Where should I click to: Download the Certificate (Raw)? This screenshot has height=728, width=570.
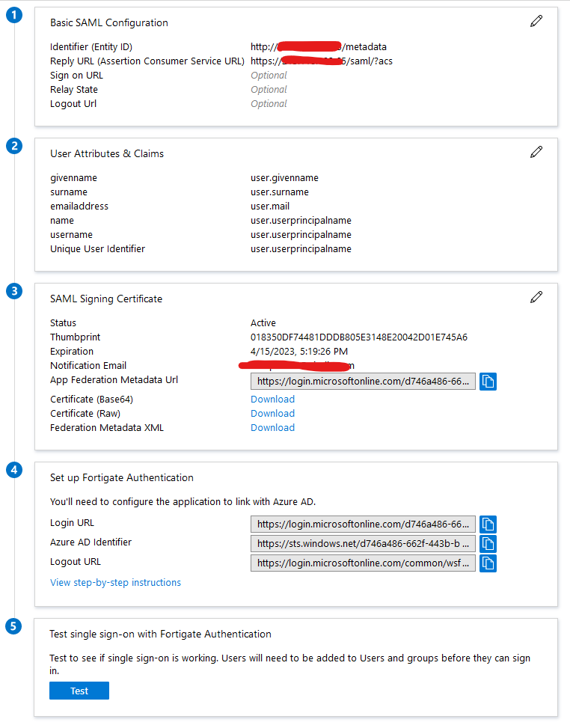[x=272, y=414]
